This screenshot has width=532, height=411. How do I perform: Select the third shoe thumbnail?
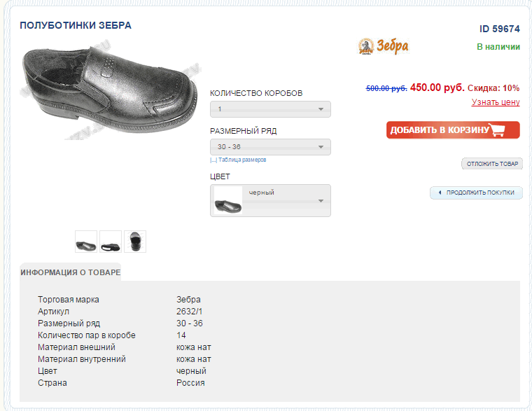click(x=135, y=242)
